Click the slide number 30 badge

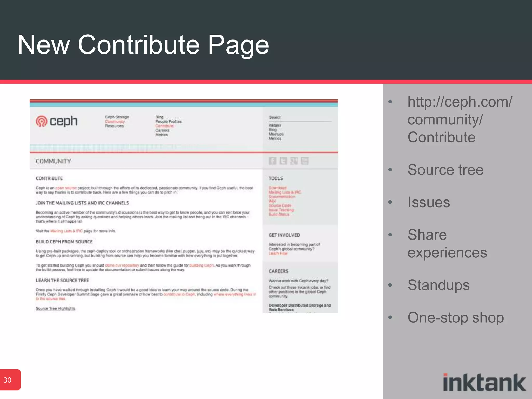pos(10,380)
